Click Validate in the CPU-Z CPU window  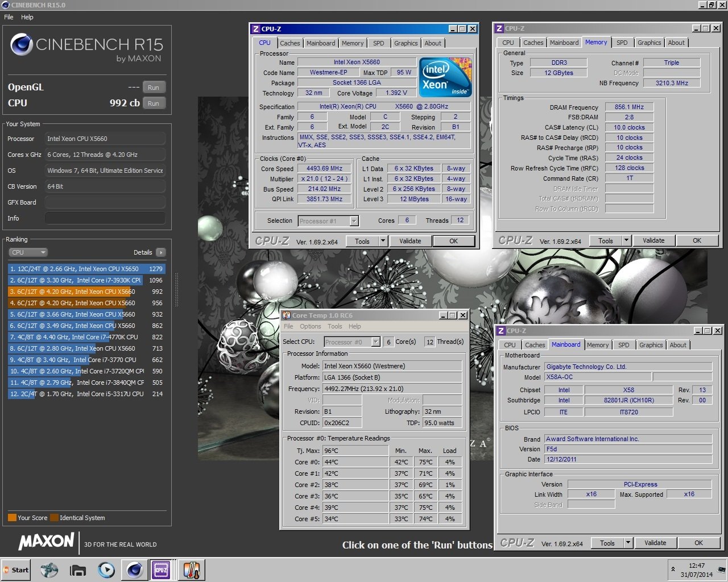[410, 241]
